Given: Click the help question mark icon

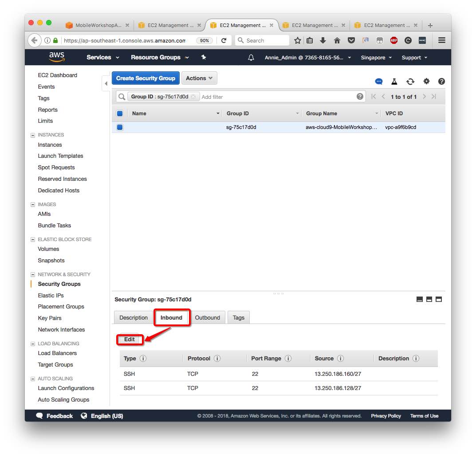Looking at the screenshot, I should click(x=441, y=81).
